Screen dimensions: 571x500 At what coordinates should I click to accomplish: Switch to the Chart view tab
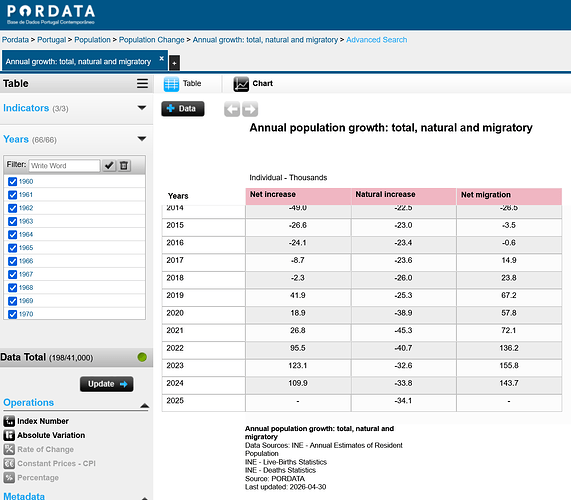[253, 84]
